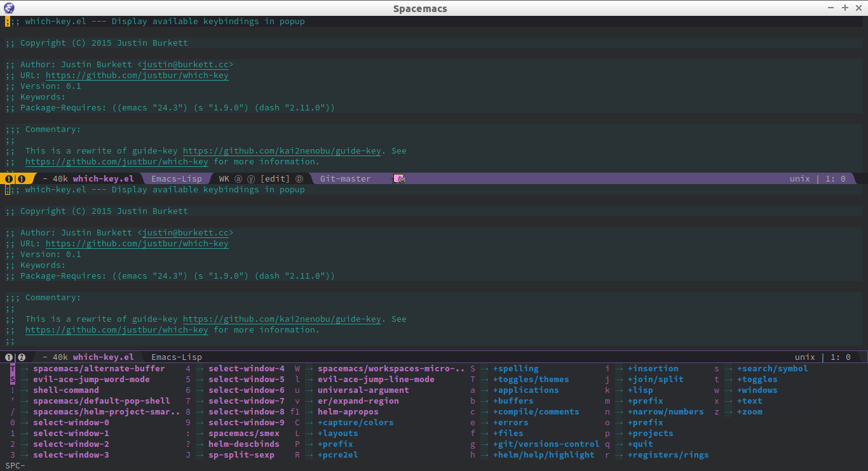
Task: Open justin@burkett.cc email link in upper window
Action: tap(185, 65)
